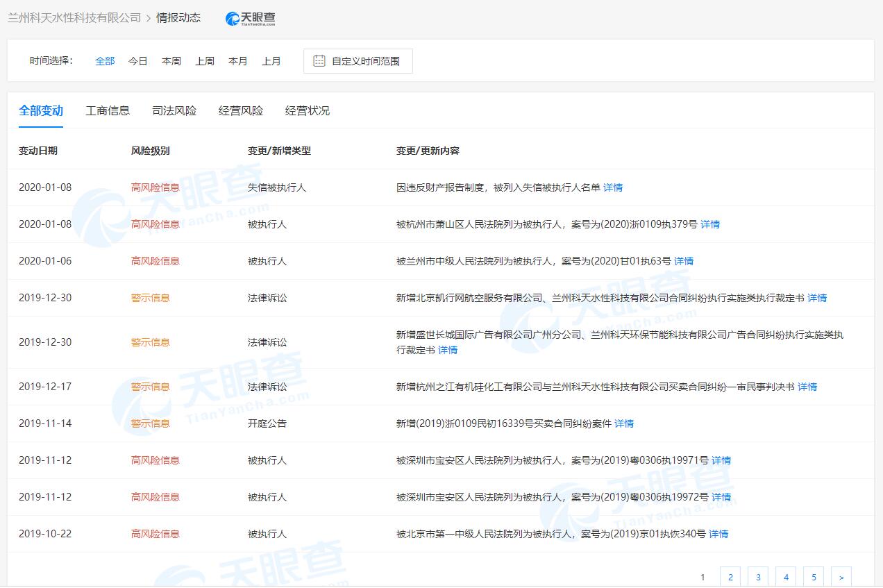This screenshot has height=588, width=883.
Task: View 详情 for case (2020)甘01执63号
Action: [684, 261]
